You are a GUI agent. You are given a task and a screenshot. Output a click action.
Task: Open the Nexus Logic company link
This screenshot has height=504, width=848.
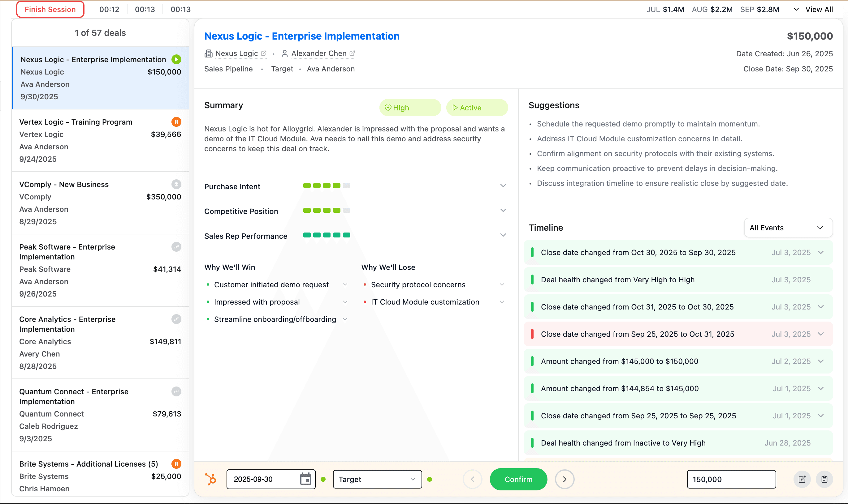click(236, 53)
